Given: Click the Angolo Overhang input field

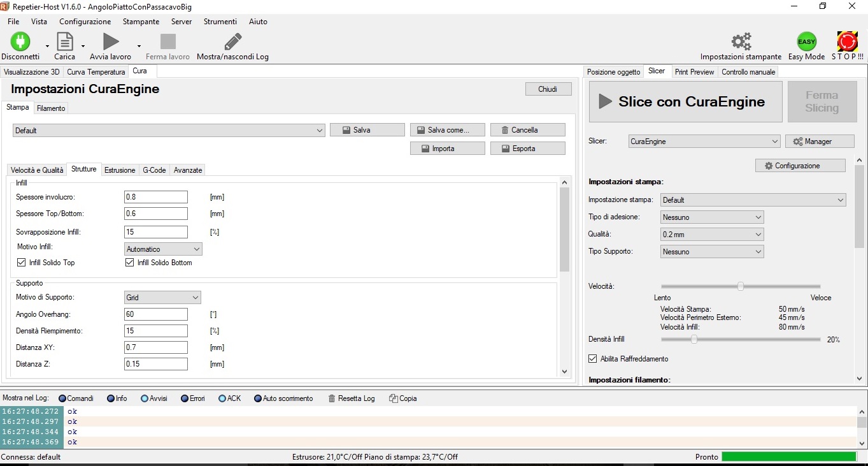Looking at the screenshot, I should (156, 314).
